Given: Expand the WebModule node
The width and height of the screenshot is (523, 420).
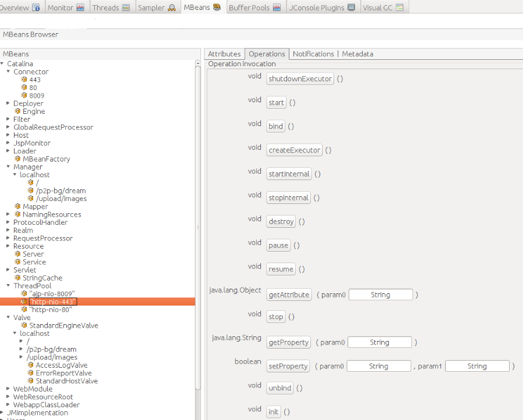Looking at the screenshot, I should [8, 389].
